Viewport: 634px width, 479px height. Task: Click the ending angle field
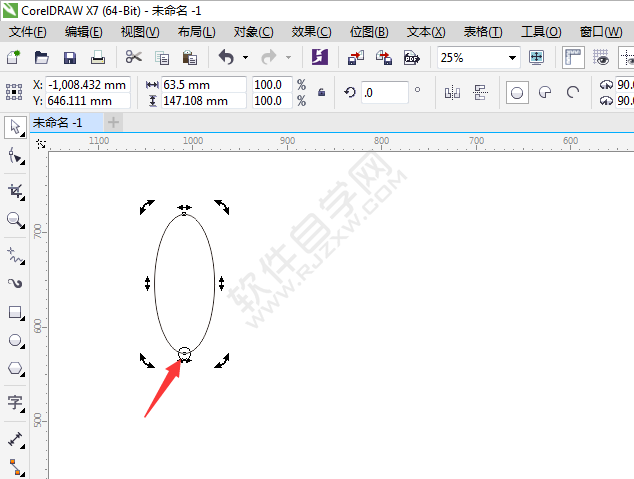pyautogui.click(x=625, y=101)
